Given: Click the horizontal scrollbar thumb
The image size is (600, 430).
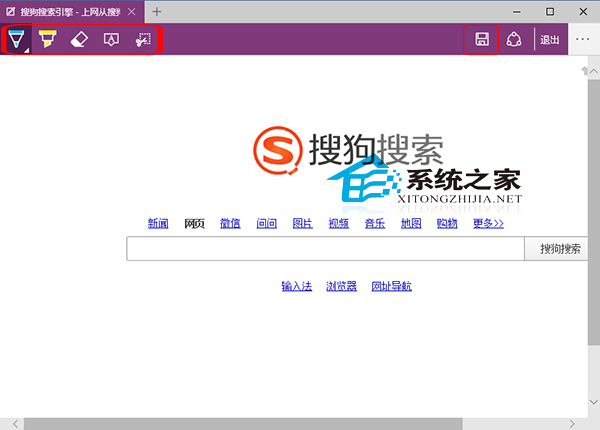Looking at the screenshot, I should [x=243, y=424].
